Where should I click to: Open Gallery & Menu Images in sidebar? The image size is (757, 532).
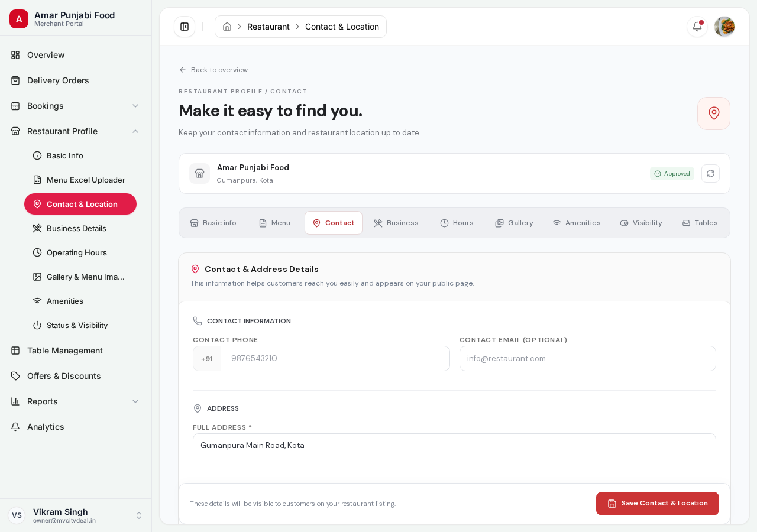(80, 277)
